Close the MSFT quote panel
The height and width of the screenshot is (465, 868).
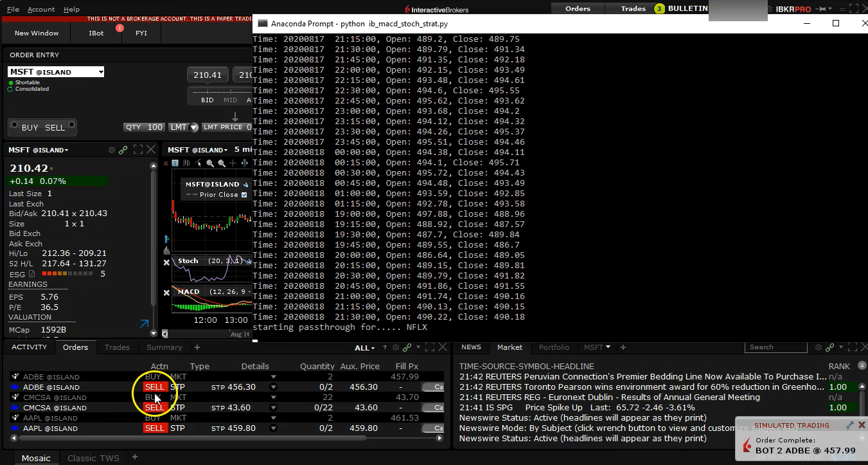151,150
